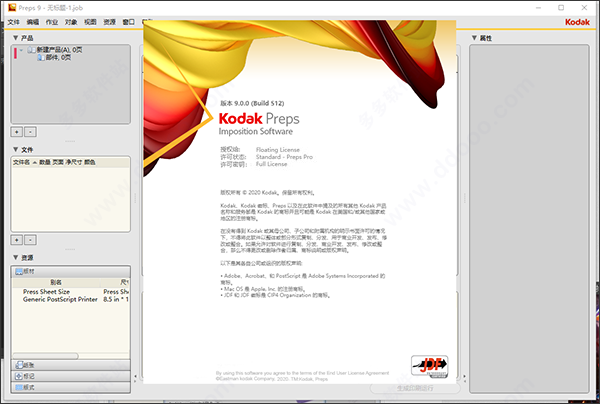The height and width of the screenshot is (404, 600).
Task: Expand the 板材 media resources section
Action: tap(70, 272)
